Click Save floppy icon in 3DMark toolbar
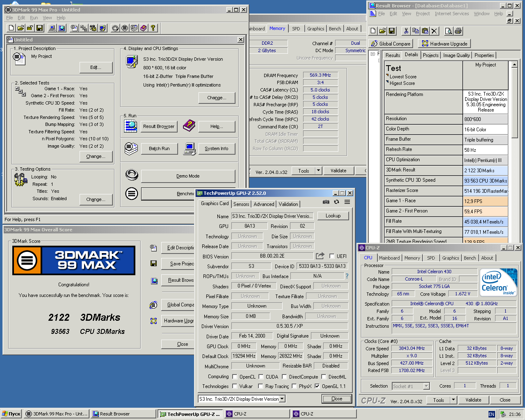The image size is (525, 420). (x=40, y=28)
